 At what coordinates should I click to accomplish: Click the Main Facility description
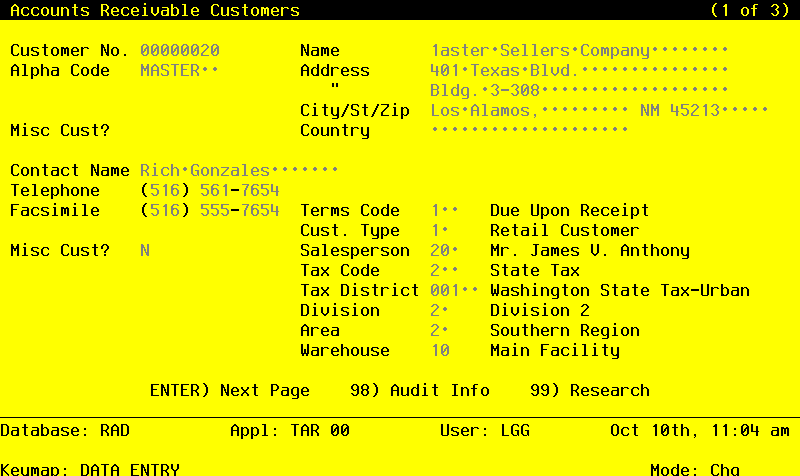[x=555, y=350]
